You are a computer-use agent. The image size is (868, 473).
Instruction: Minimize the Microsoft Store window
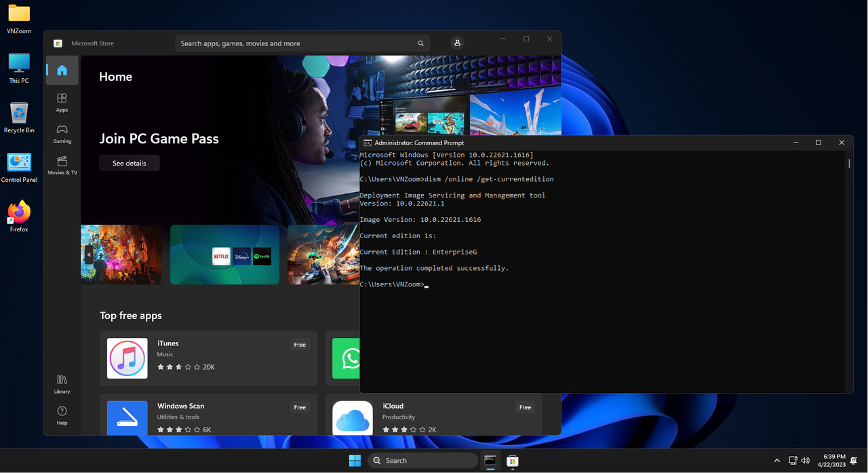pyautogui.click(x=503, y=39)
